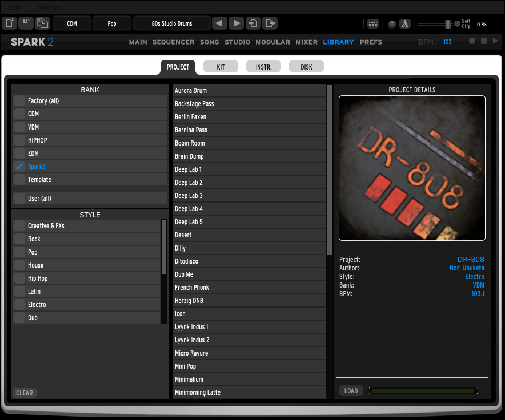The image size is (505, 420).
Task: Open the Setup menu
Action: coord(47,7)
